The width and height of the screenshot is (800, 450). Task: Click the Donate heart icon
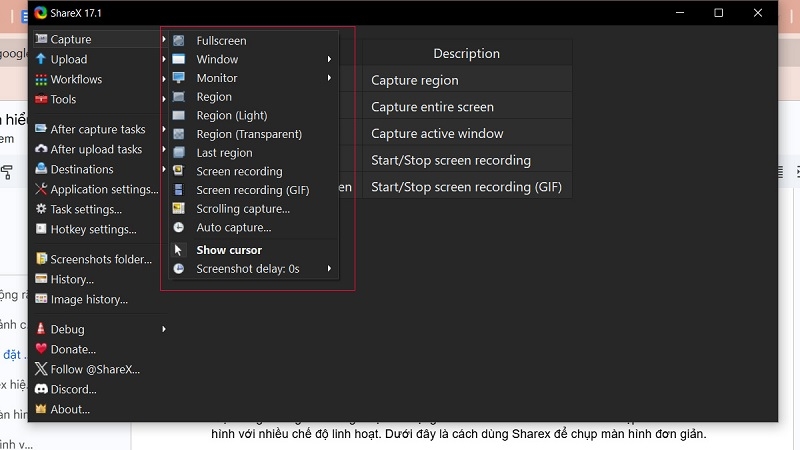coord(41,349)
